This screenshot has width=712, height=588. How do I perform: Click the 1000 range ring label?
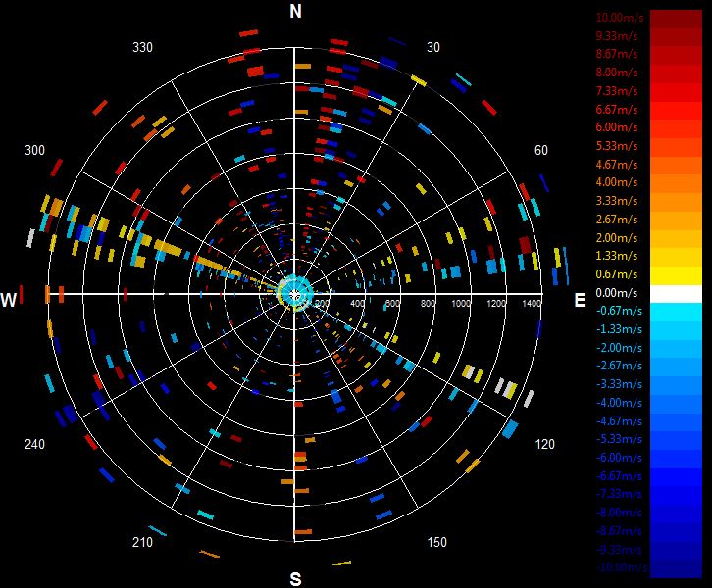[x=461, y=303]
